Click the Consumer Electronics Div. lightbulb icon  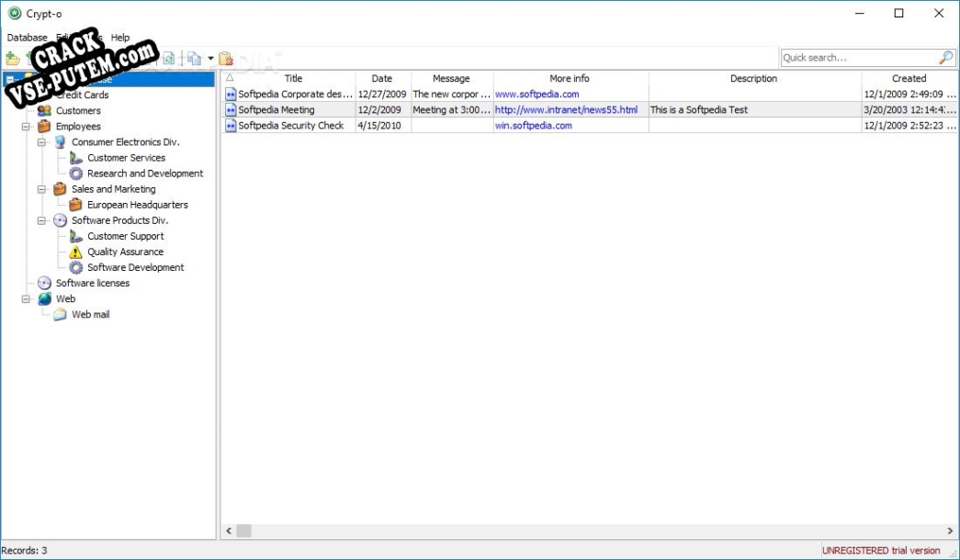60,142
